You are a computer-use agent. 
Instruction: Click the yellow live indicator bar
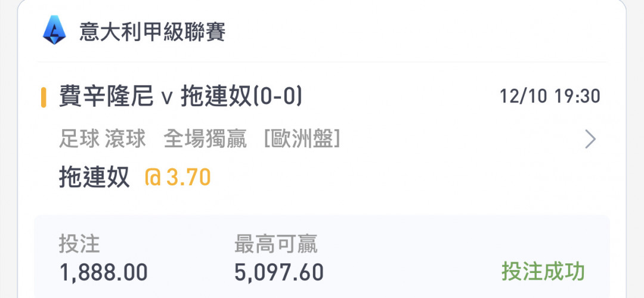[44, 97]
